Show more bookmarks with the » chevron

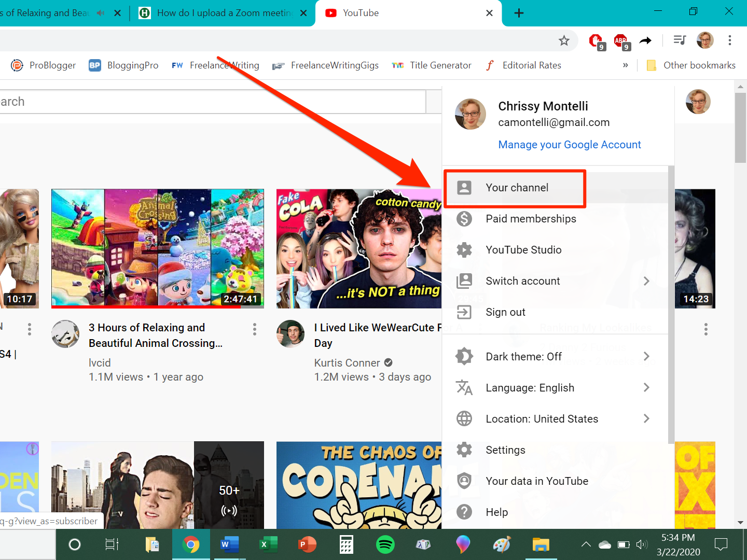click(x=625, y=65)
